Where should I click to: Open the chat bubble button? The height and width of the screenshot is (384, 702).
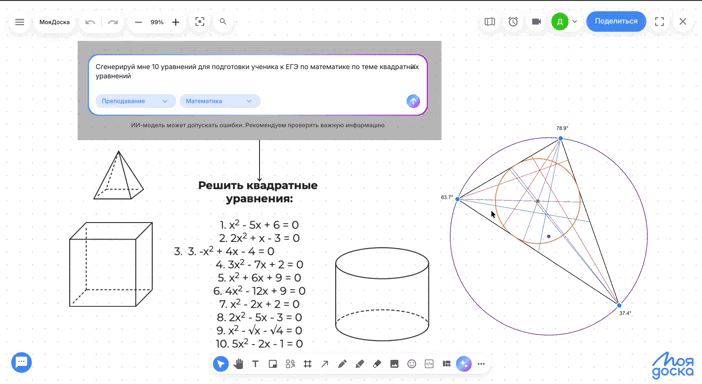click(21, 363)
